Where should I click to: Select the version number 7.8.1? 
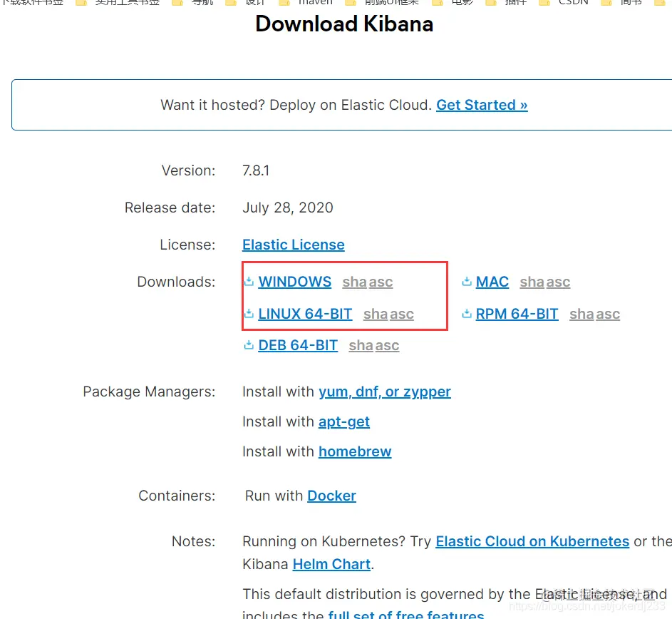(256, 170)
